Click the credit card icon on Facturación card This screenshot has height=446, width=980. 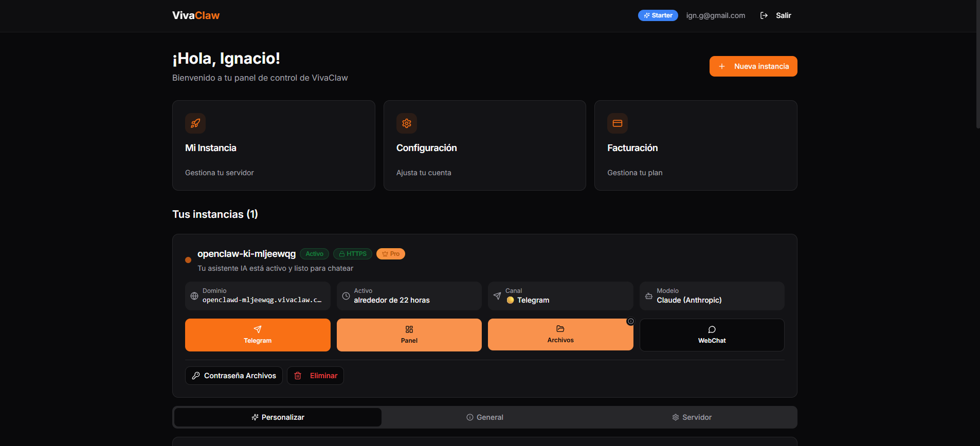[x=618, y=123]
